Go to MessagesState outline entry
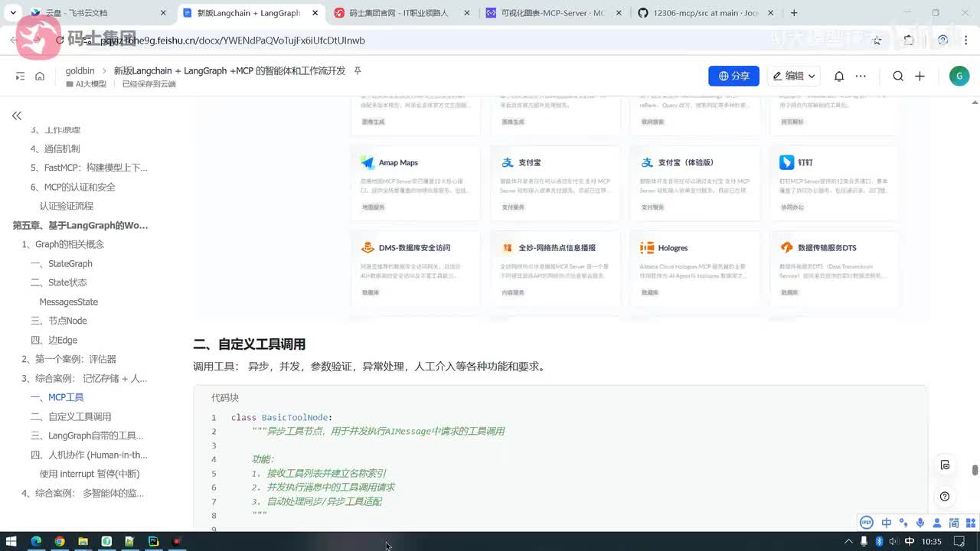 pyautogui.click(x=69, y=302)
